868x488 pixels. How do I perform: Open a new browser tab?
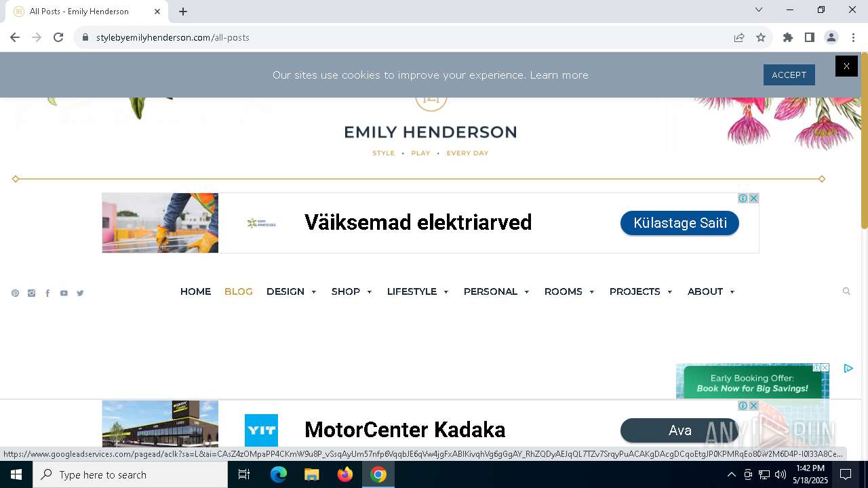[x=183, y=12]
